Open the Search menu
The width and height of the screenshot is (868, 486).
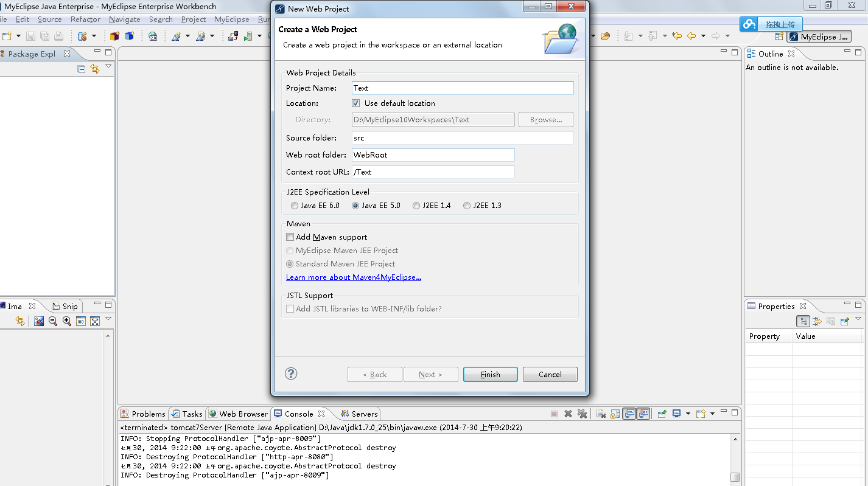[161, 19]
